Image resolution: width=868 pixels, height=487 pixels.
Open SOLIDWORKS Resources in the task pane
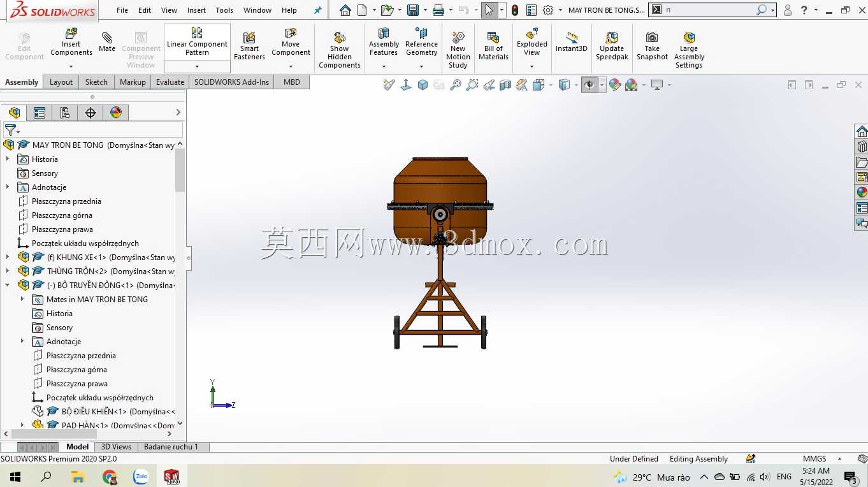pyautogui.click(x=862, y=131)
